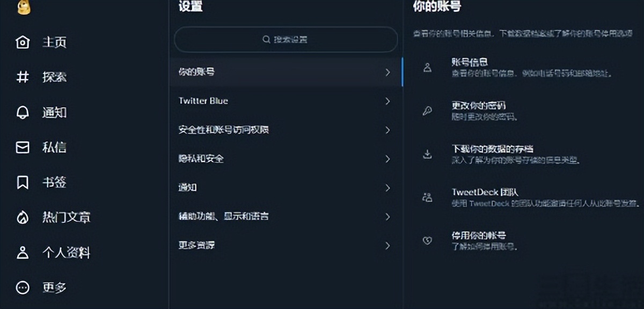
Task: Expand the Twitter Blue chevron
Action: click(x=387, y=101)
